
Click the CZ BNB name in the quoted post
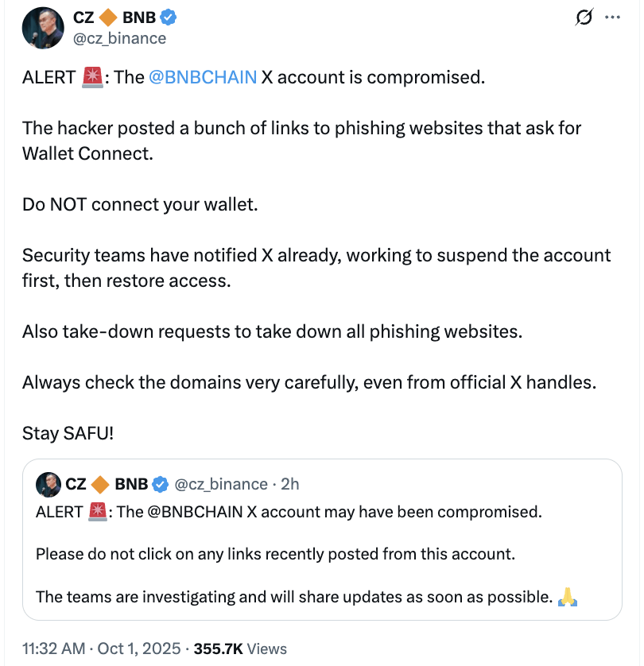point(107,484)
